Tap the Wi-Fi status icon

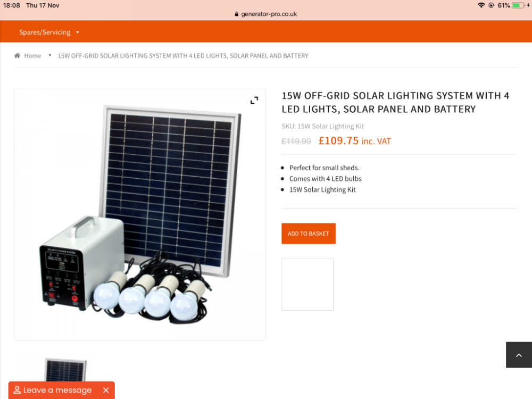(481, 5)
